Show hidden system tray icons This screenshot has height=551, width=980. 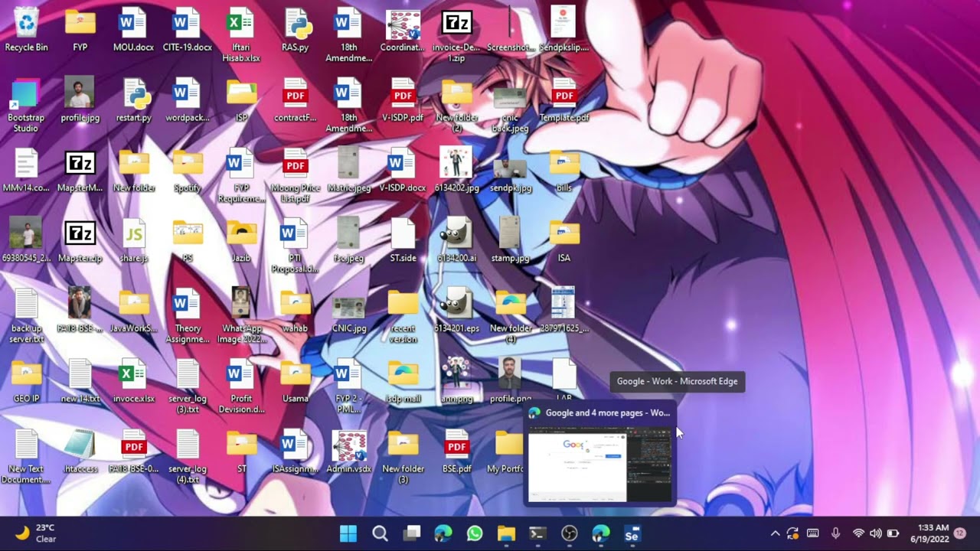click(775, 533)
